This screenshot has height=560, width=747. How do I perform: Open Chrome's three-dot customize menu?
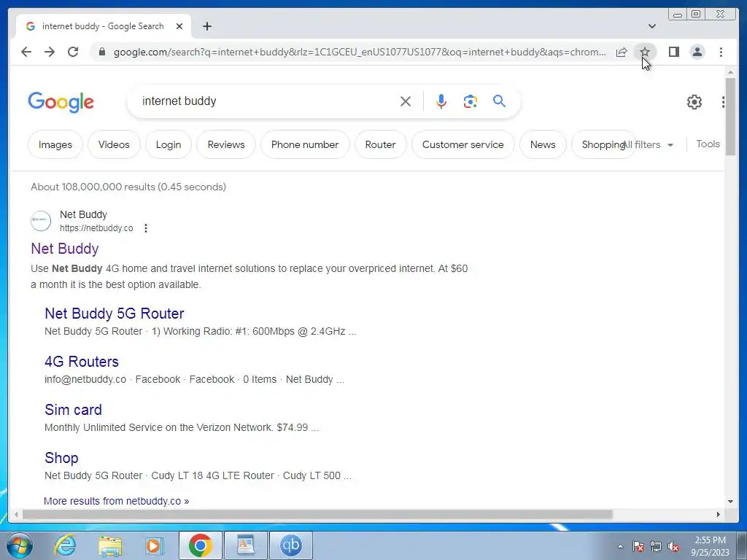[721, 52]
